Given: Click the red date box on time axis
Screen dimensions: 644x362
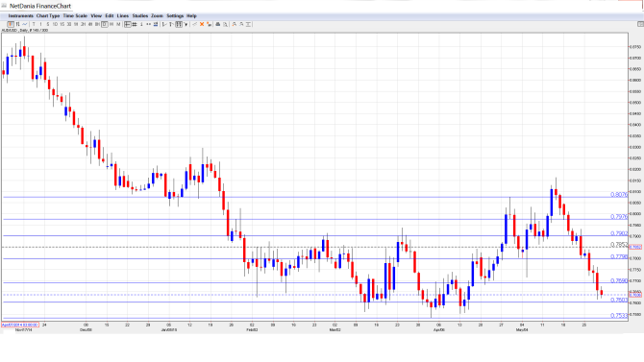Looking at the screenshot, I should (x=20, y=326).
